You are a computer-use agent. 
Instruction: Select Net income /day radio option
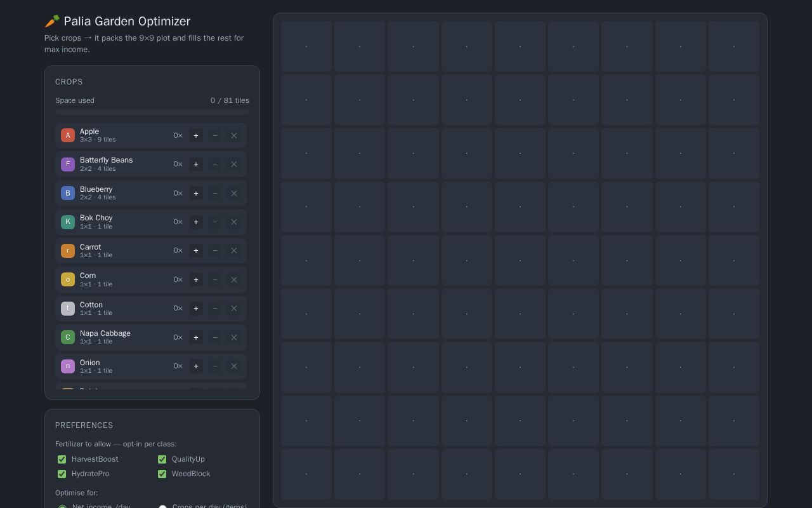click(62, 507)
